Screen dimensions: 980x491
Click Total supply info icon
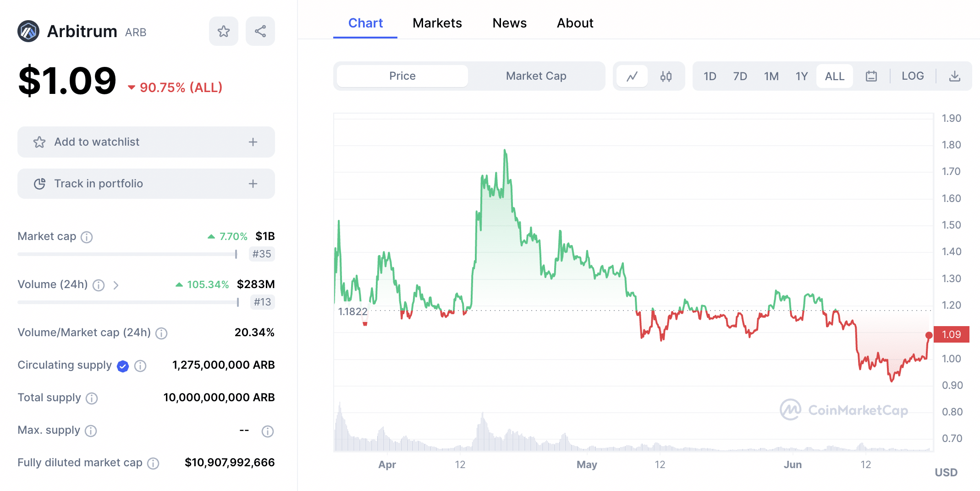92,398
